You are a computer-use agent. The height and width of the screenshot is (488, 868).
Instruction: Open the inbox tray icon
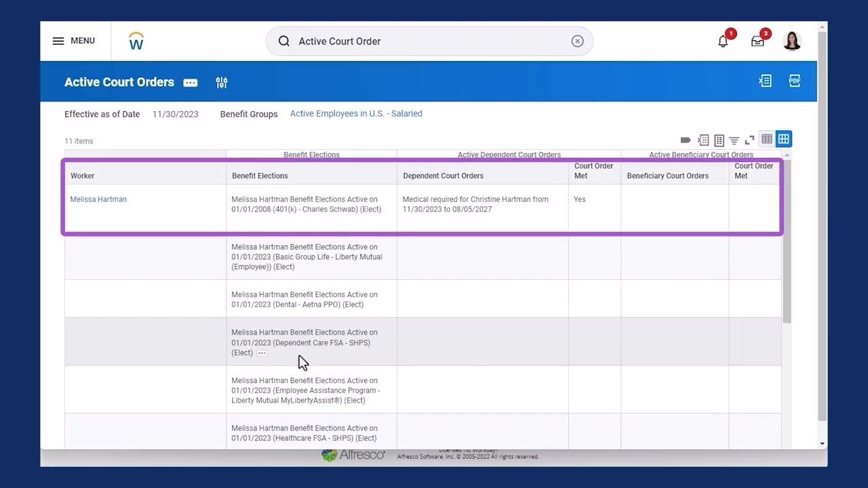point(757,41)
